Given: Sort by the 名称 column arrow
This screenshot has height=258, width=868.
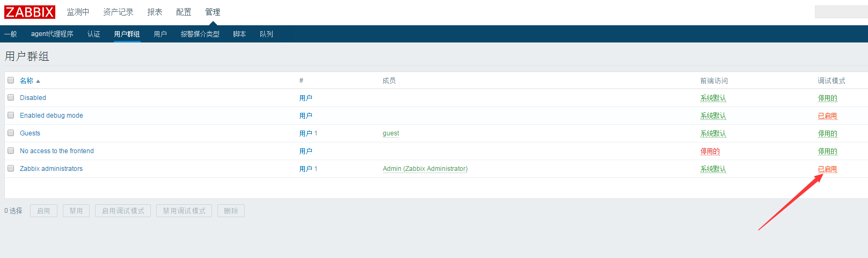Looking at the screenshot, I should point(38,81).
